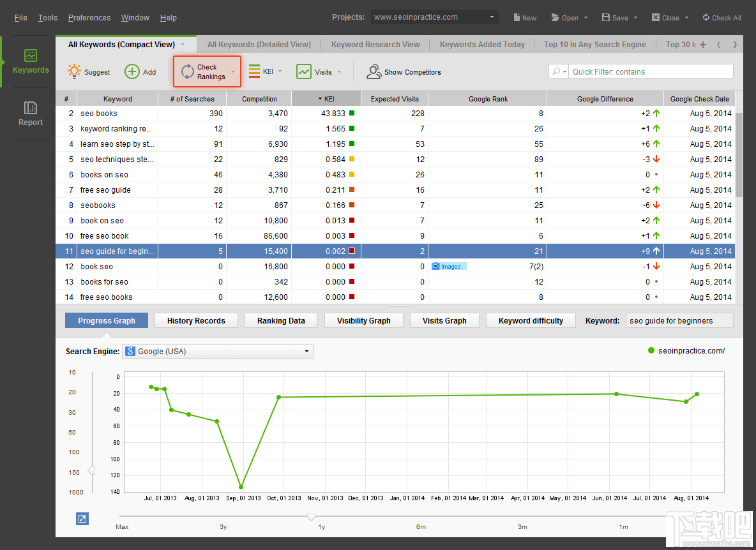Open the Preferences menu
Image resolution: width=756 pixels, height=550 pixels.
pyautogui.click(x=89, y=18)
